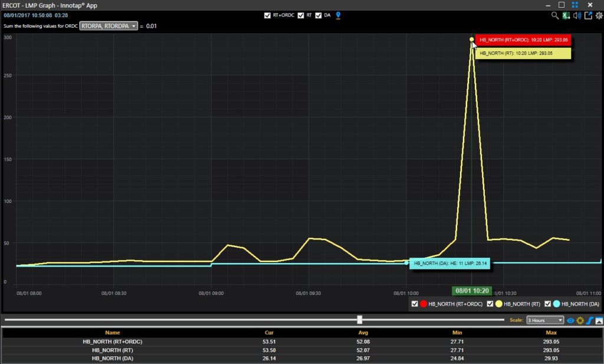Click the yellow HB_NORTH (RT) tooltip label
This screenshot has width=604, height=364.
pyautogui.click(x=523, y=54)
